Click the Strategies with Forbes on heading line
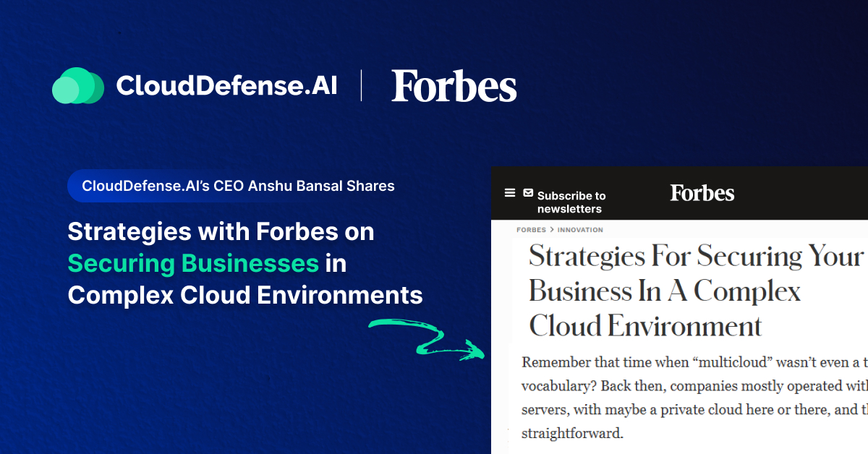This screenshot has height=454, width=868. pyautogui.click(x=221, y=231)
